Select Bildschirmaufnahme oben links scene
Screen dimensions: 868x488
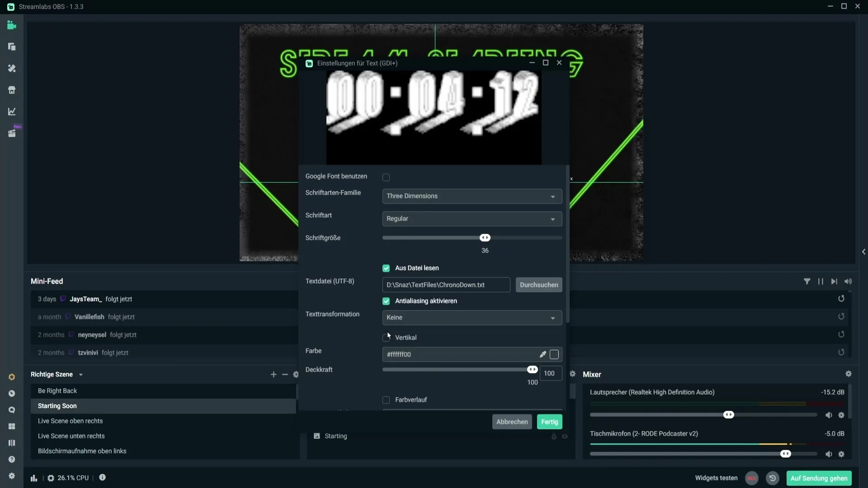click(x=163, y=451)
